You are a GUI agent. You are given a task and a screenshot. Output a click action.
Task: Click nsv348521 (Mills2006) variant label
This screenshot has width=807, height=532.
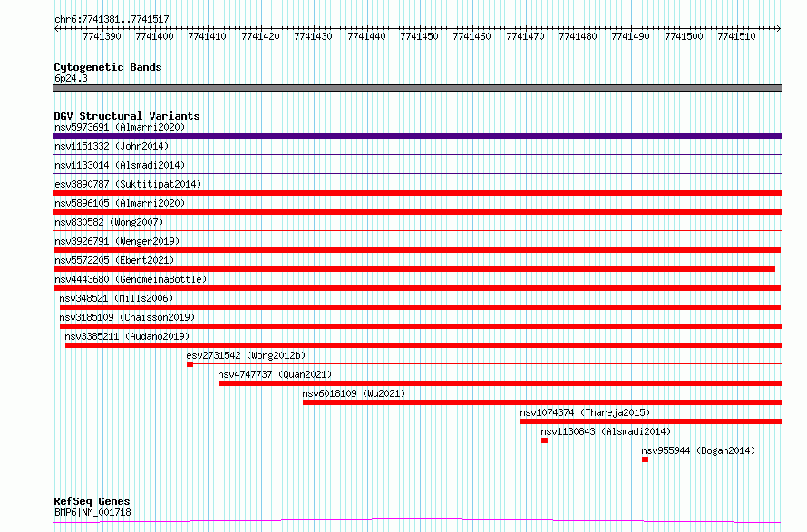pyautogui.click(x=116, y=298)
